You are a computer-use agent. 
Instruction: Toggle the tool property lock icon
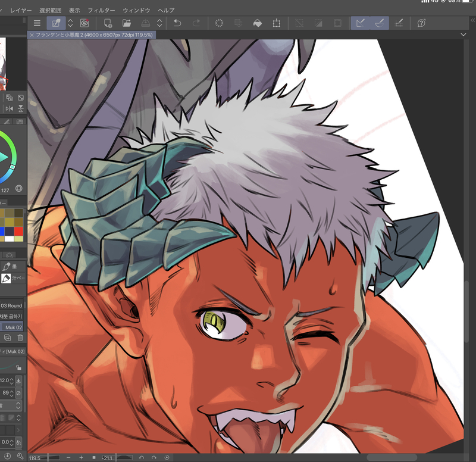19,367
